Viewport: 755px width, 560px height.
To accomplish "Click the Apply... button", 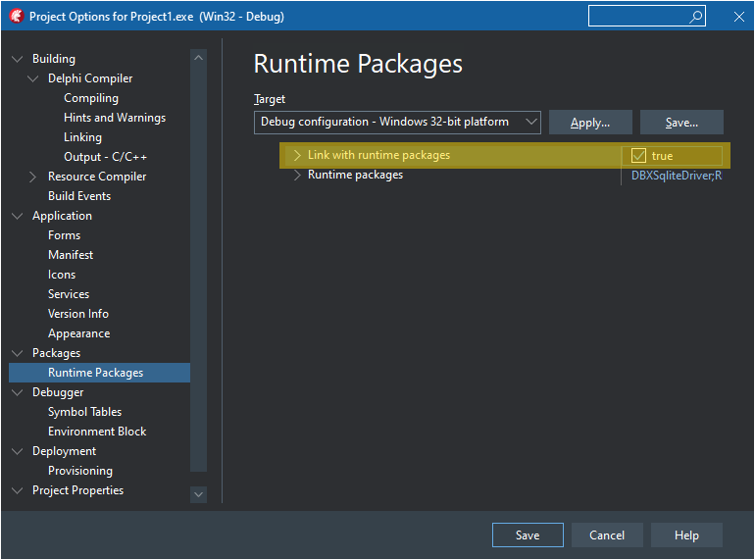I will pos(589,123).
